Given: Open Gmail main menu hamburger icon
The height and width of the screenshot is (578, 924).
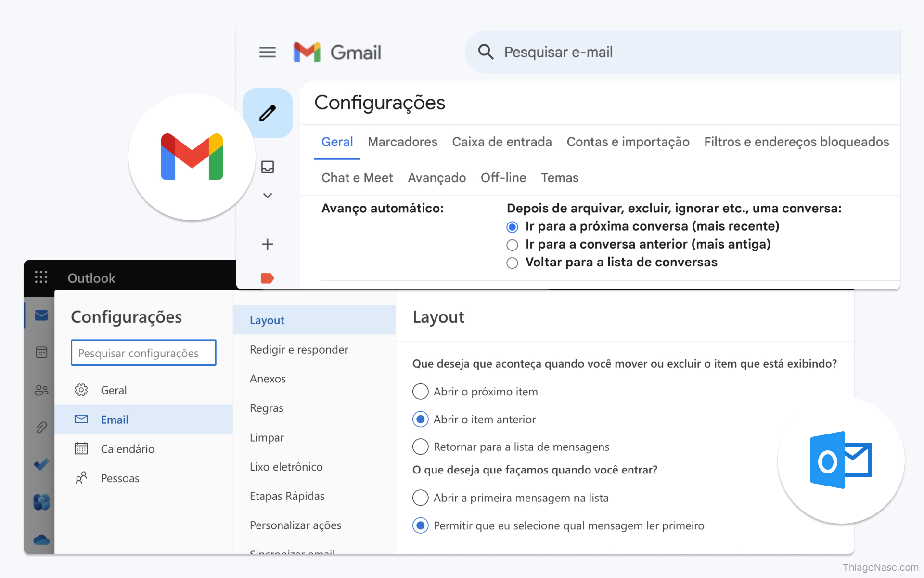Looking at the screenshot, I should coord(268,52).
